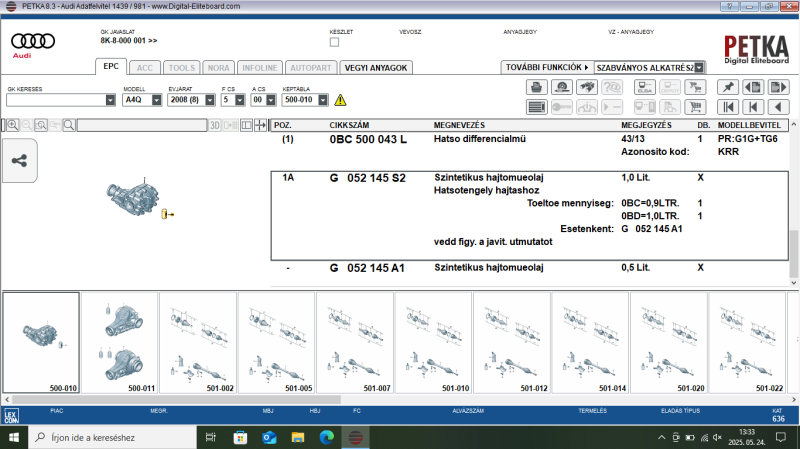Select part number G 052 145 S2

pos(367,178)
